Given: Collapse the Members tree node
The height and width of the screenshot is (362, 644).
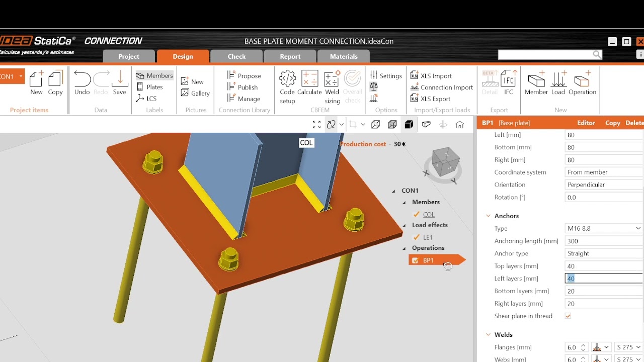Looking at the screenshot, I should pos(404,203).
